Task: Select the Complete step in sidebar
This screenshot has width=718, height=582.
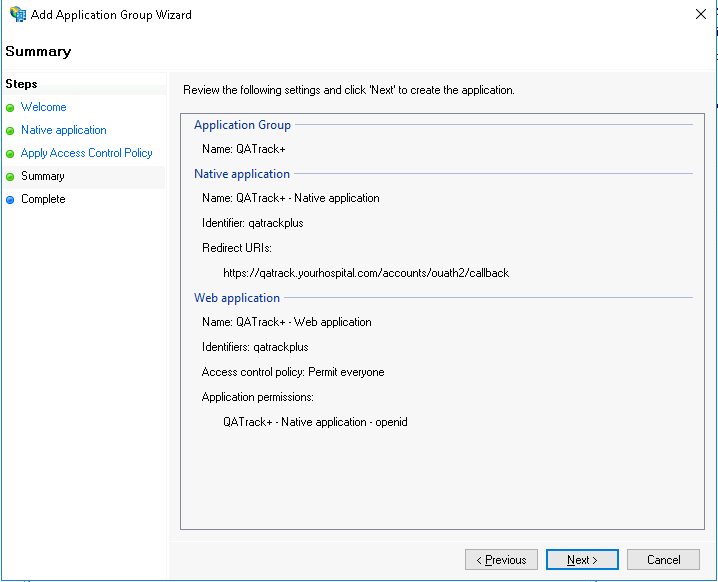Action: point(43,199)
